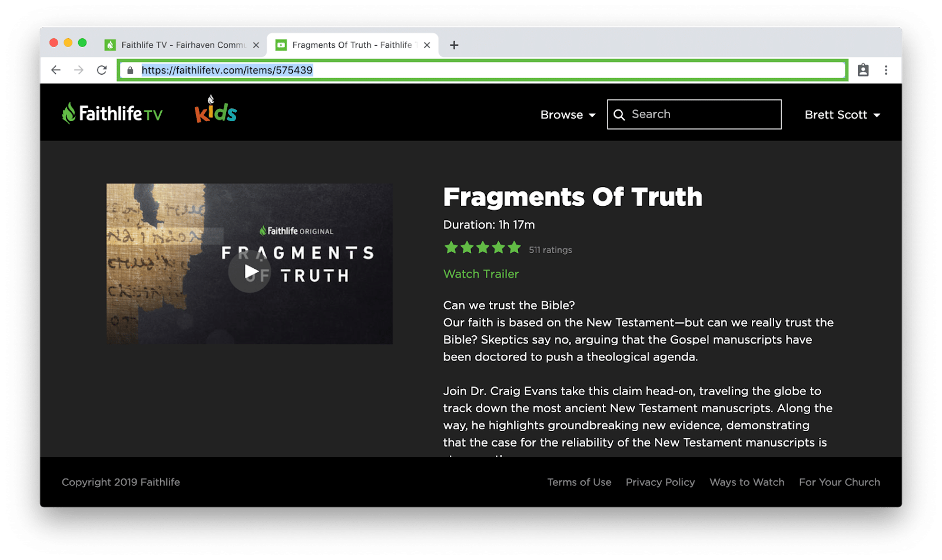Click the URL in the address bar

(x=227, y=70)
